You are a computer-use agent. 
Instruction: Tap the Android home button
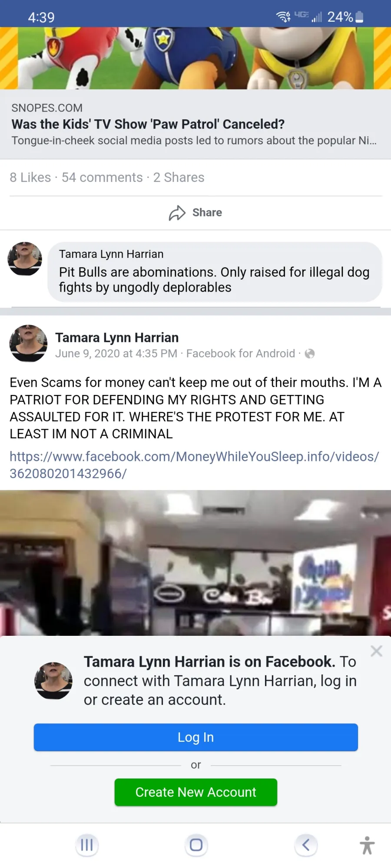196,845
